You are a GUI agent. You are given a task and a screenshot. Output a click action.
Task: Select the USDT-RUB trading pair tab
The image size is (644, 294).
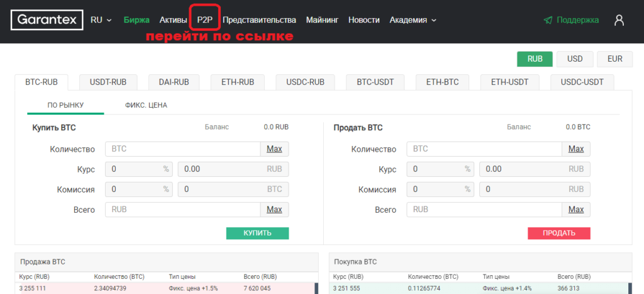(x=108, y=82)
